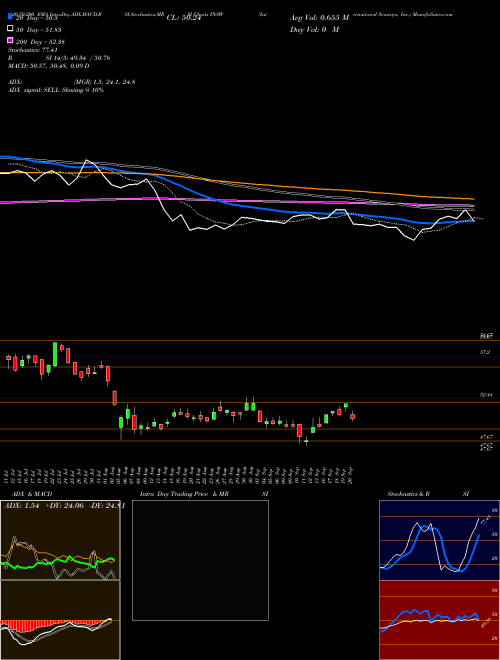Viewport: 500px width, 660px height.
Task: Click the 'Day Vol: 0 M' label
Action: (314, 29)
